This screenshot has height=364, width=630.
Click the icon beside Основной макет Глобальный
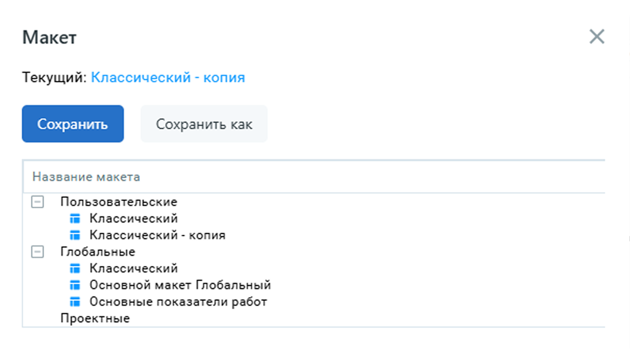pyautogui.click(x=75, y=284)
